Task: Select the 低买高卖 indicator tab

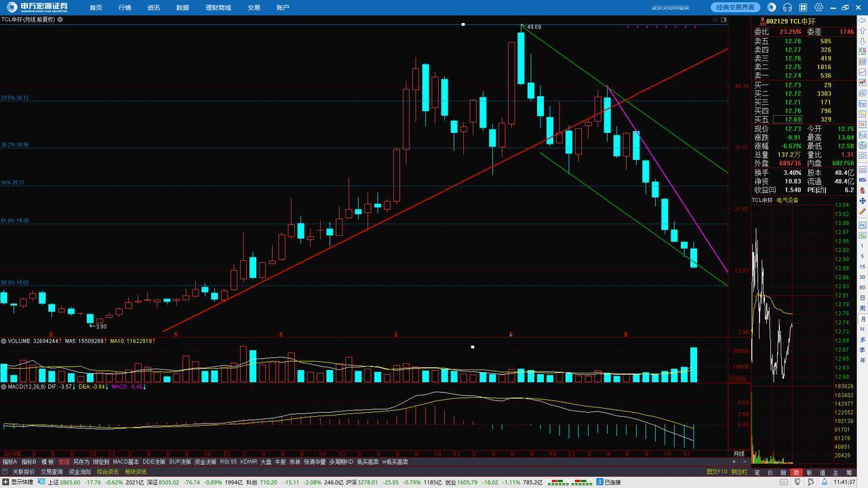Action: 368,462
